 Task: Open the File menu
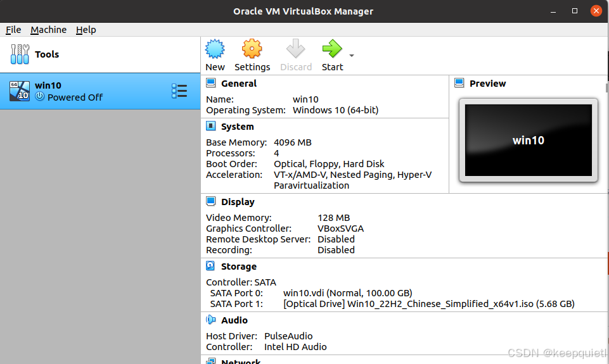[13, 30]
